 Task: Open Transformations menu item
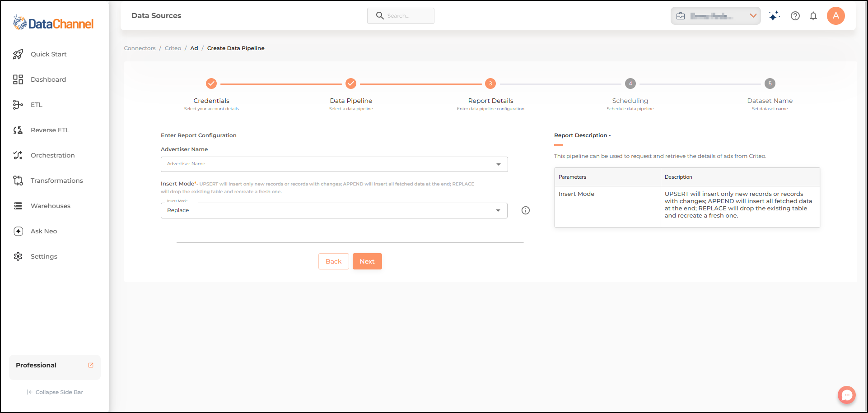(57, 181)
